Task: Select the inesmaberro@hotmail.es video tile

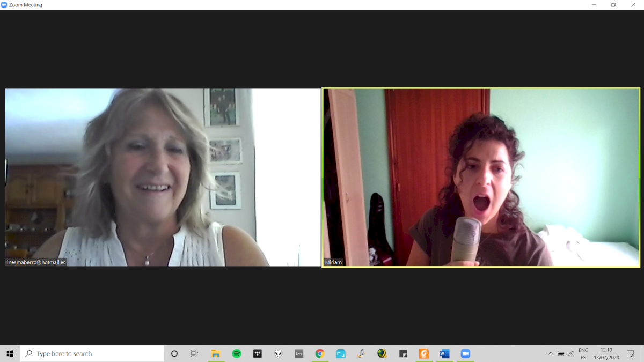Action: [x=163, y=177]
